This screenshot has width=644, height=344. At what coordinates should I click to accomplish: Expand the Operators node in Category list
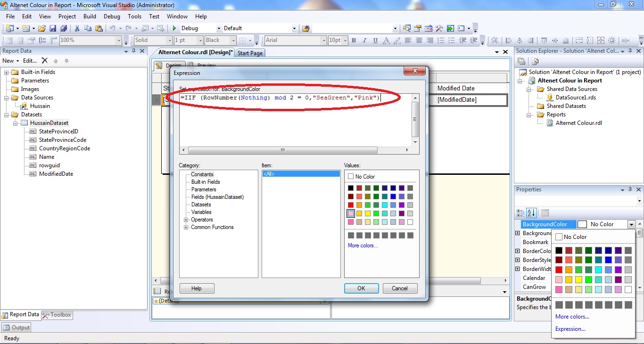click(x=186, y=220)
